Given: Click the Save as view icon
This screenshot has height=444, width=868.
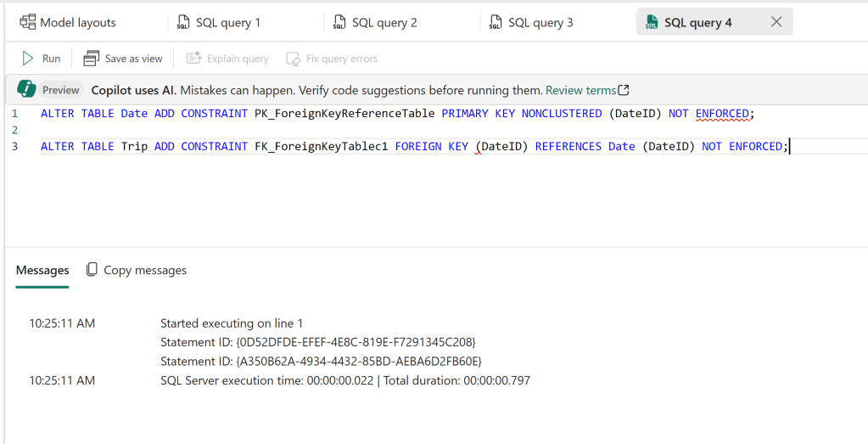Looking at the screenshot, I should coord(92,59).
